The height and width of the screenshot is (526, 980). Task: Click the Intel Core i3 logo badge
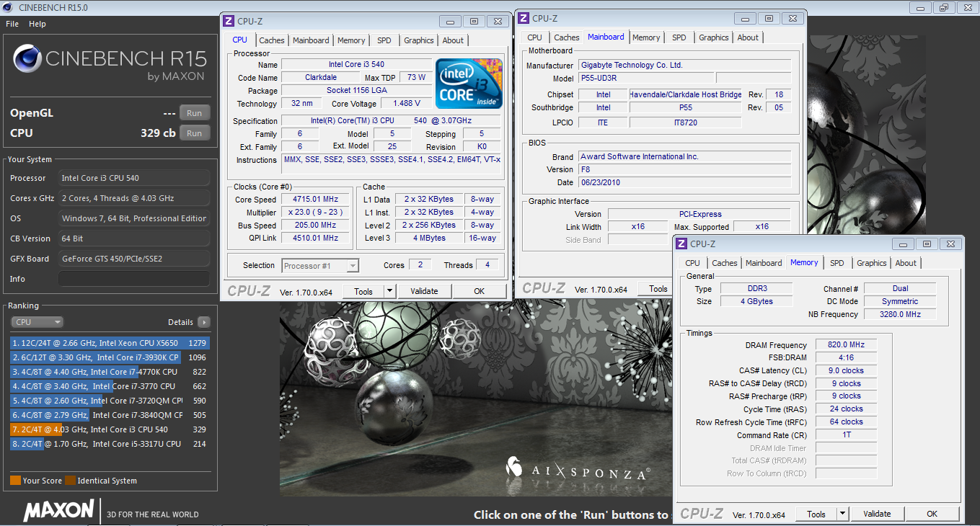(469, 84)
